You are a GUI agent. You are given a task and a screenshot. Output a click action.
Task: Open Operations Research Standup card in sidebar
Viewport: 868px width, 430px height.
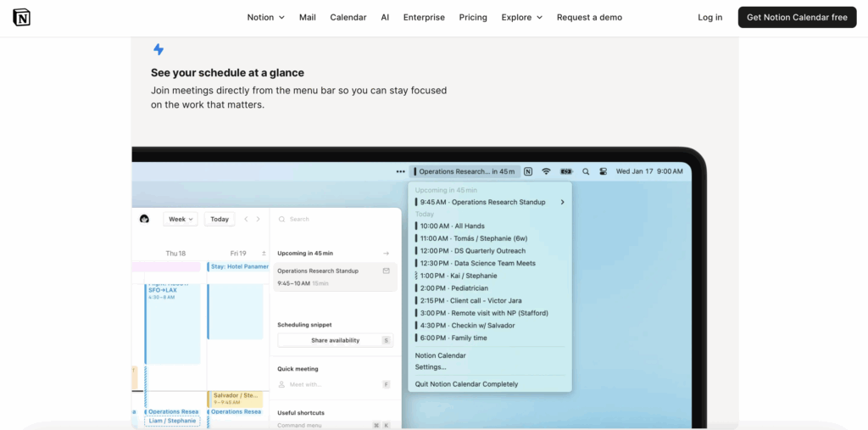click(x=335, y=277)
